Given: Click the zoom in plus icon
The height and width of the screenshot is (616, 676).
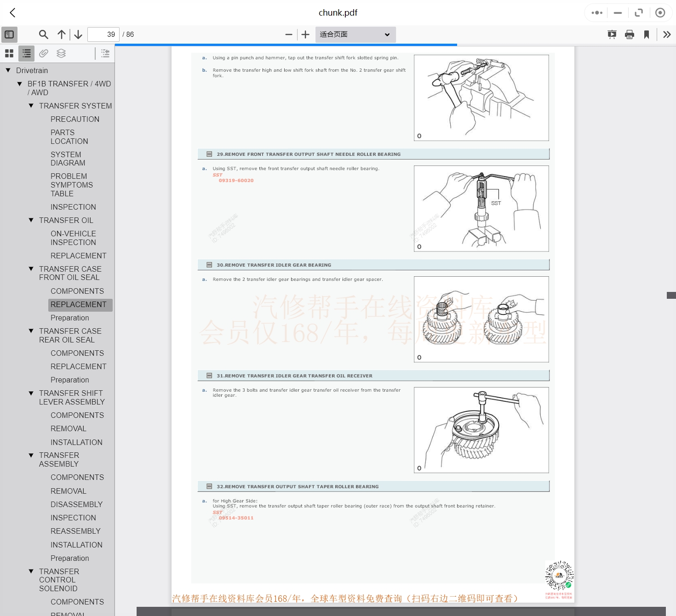Looking at the screenshot, I should coord(305,34).
